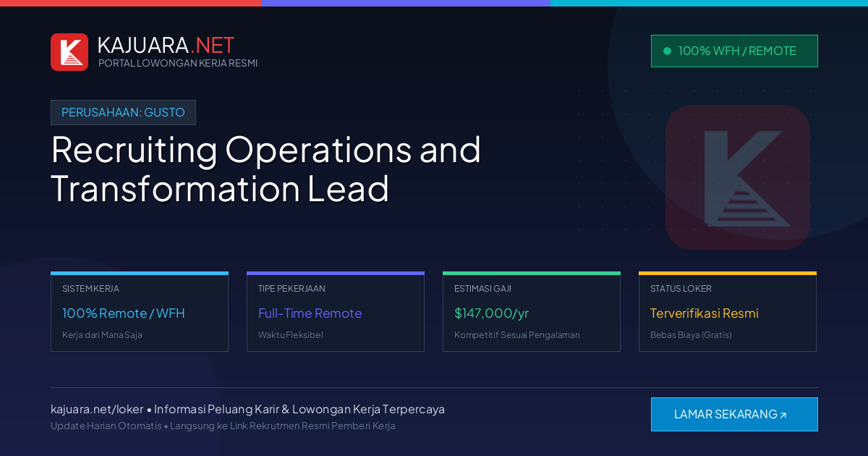Click the TIPE PEKERJAAN card label
The image size is (868, 456).
click(292, 289)
